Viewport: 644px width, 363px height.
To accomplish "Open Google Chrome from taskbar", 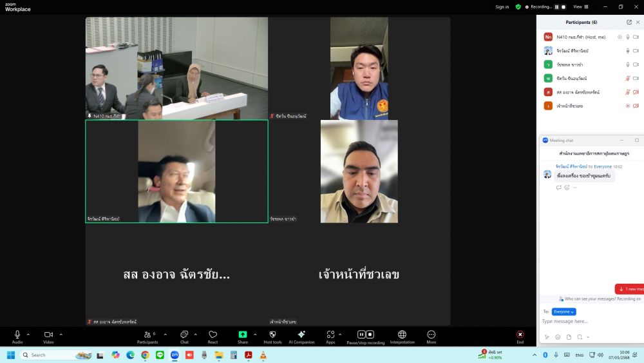I will (x=145, y=355).
